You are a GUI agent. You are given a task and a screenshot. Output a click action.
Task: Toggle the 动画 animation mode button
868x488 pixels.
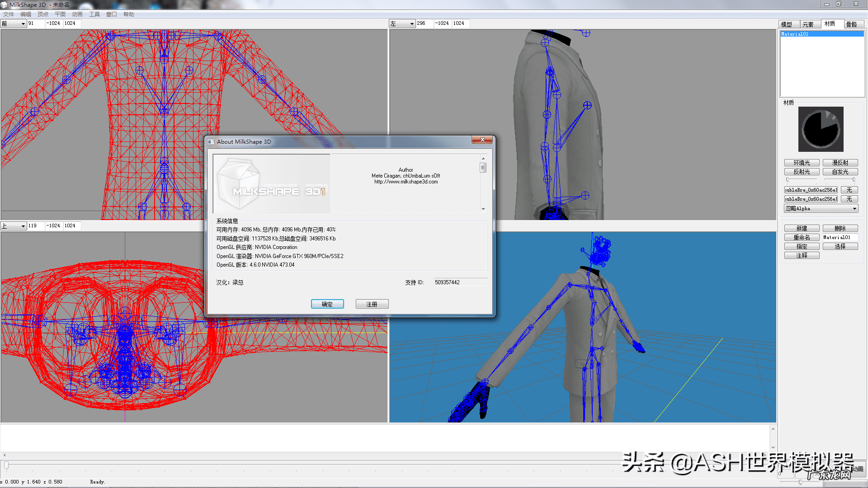click(858, 469)
